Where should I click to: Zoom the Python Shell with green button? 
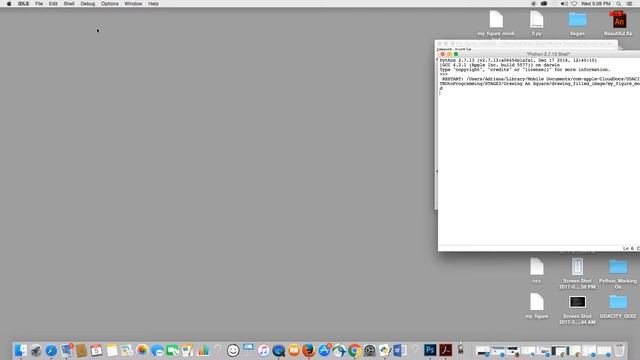coord(456,54)
